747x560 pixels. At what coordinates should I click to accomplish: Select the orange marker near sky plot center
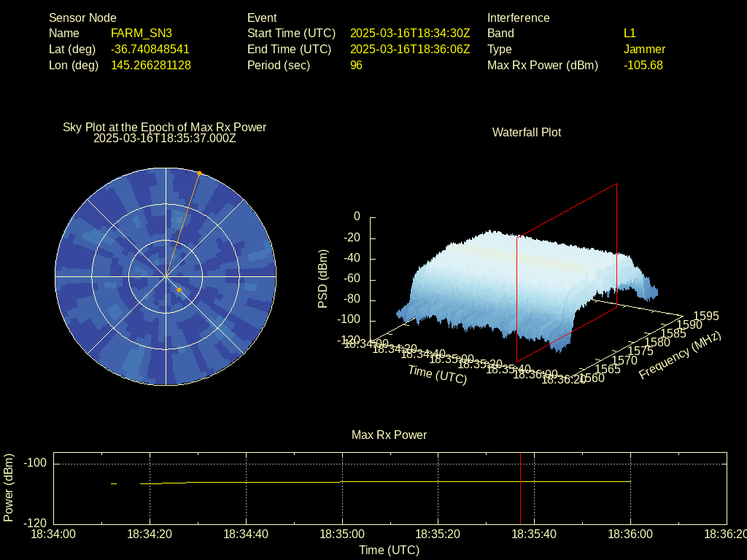pos(179,289)
